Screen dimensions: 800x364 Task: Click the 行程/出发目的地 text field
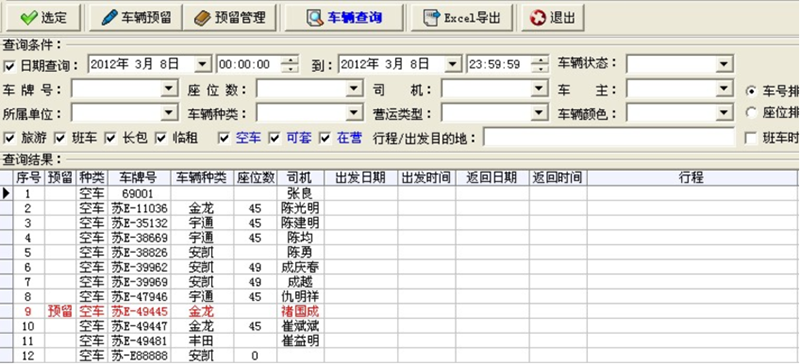(x=609, y=137)
